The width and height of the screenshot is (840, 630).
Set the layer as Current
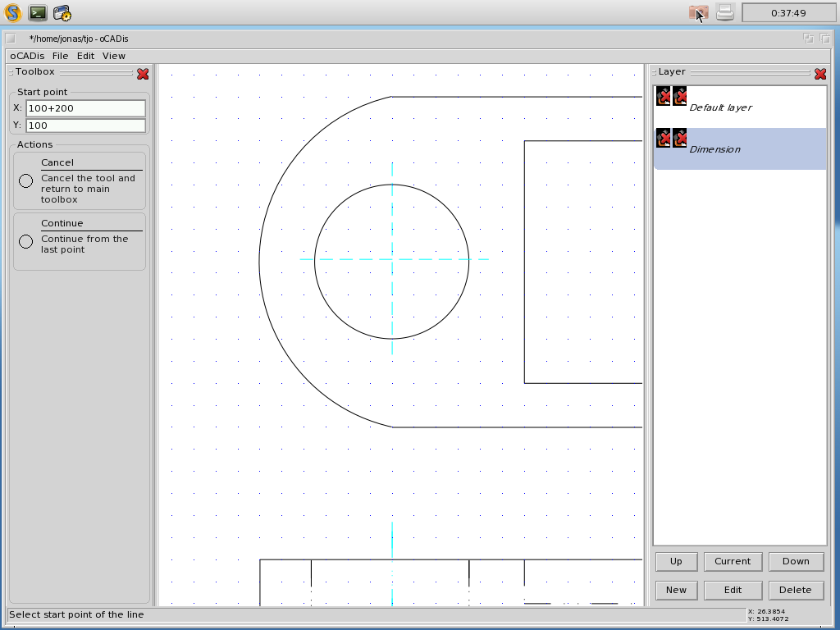[x=733, y=561]
